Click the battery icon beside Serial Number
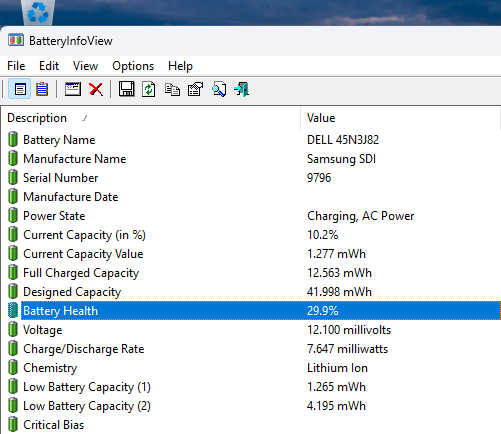The height and width of the screenshot is (434, 501). (x=13, y=177)
